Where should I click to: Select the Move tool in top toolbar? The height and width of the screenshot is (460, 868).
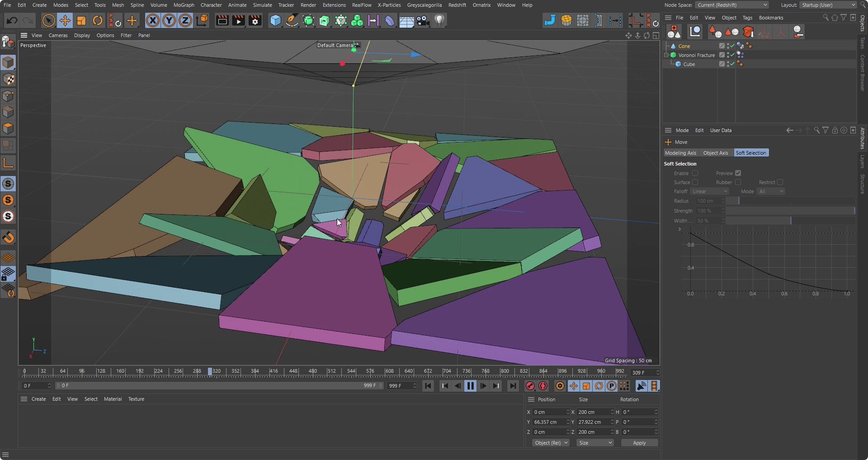(65, 21)
